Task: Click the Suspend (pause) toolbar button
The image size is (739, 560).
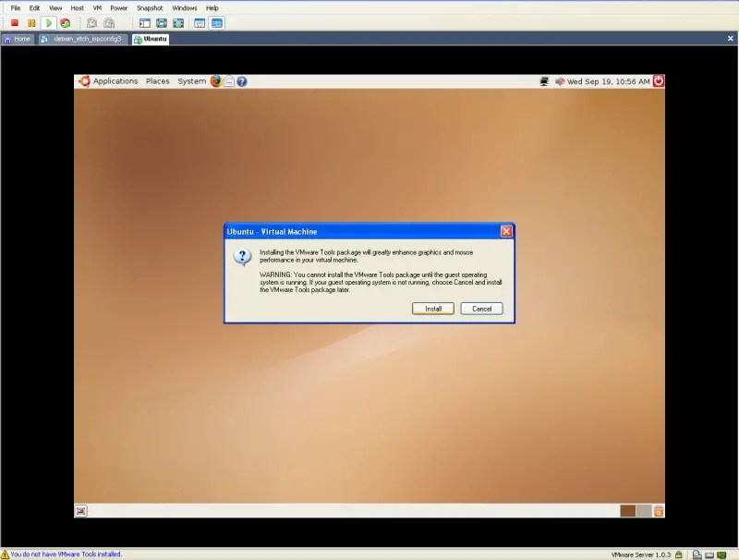Action: coord(31,22)
